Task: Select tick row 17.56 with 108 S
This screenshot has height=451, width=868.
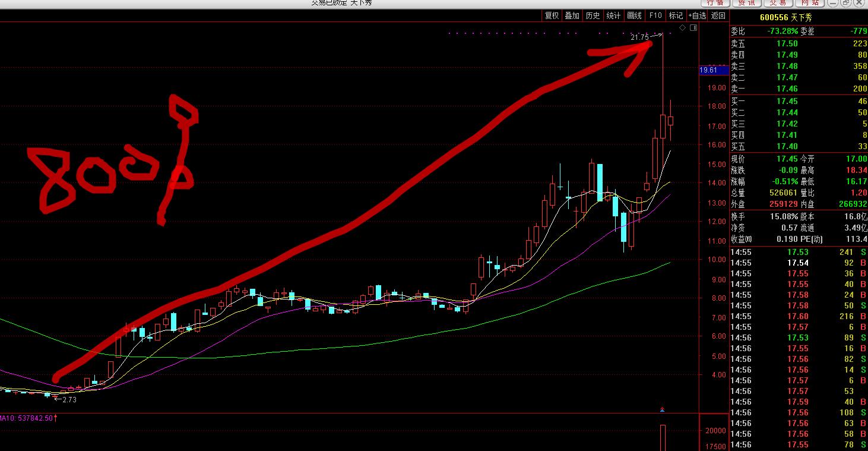Action: [799, 412]
